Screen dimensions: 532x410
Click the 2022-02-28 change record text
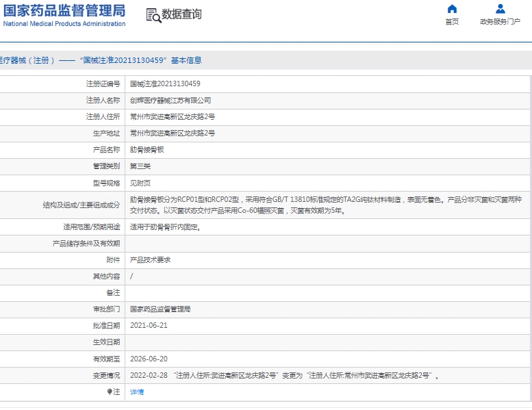pyautogui.click(x=284, y=375)
